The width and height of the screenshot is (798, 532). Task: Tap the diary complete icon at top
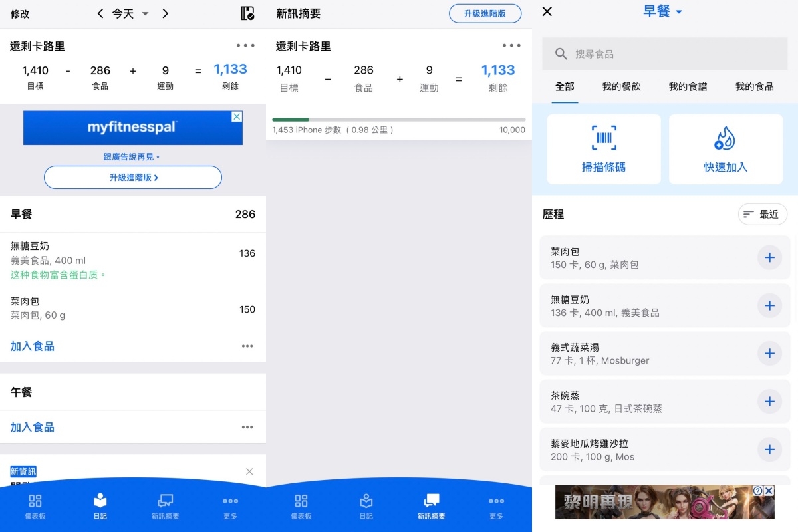tap(247, 13)
